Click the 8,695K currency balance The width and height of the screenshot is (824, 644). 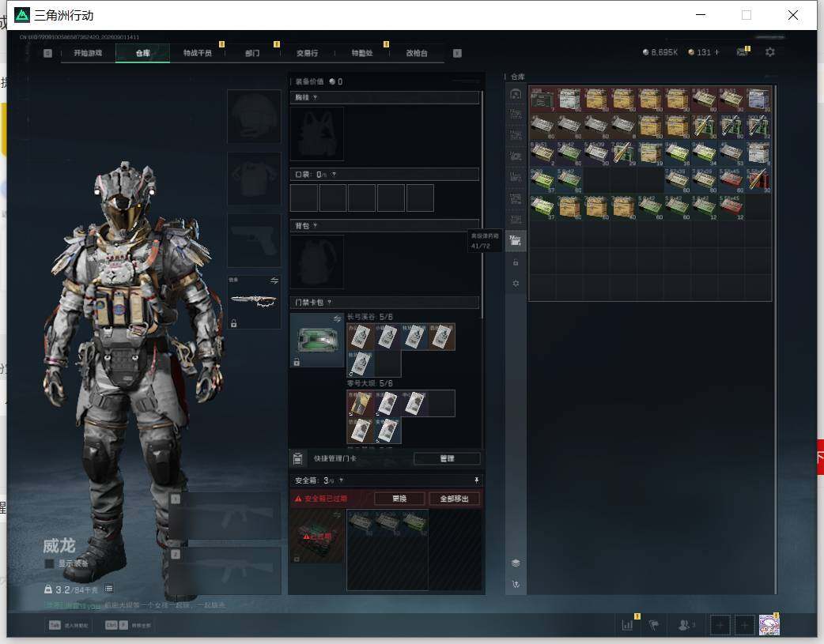(660, 52)
